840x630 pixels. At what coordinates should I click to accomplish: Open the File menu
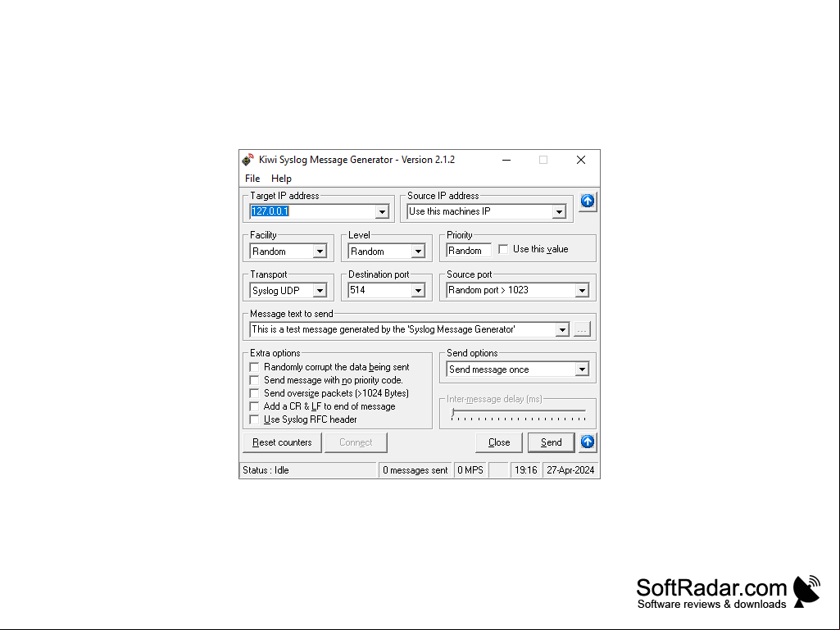coord(252,179)
